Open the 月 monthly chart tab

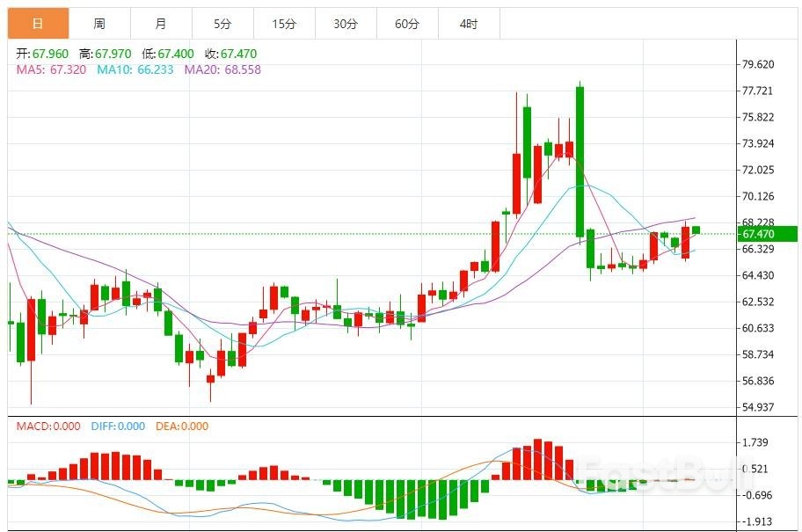tap(161, 24)
